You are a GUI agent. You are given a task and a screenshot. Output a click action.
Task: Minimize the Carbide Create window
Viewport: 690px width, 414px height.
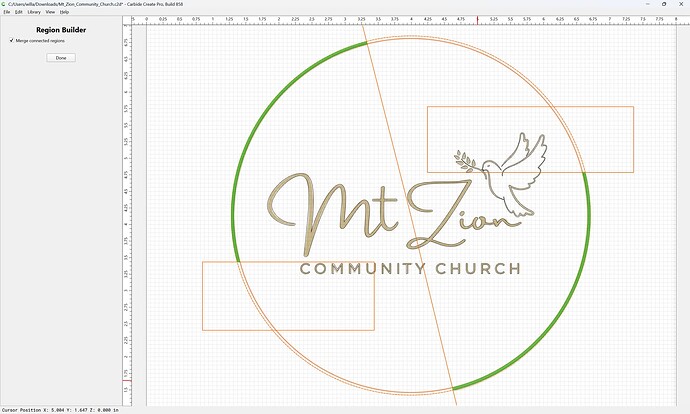tap(648, 4)
